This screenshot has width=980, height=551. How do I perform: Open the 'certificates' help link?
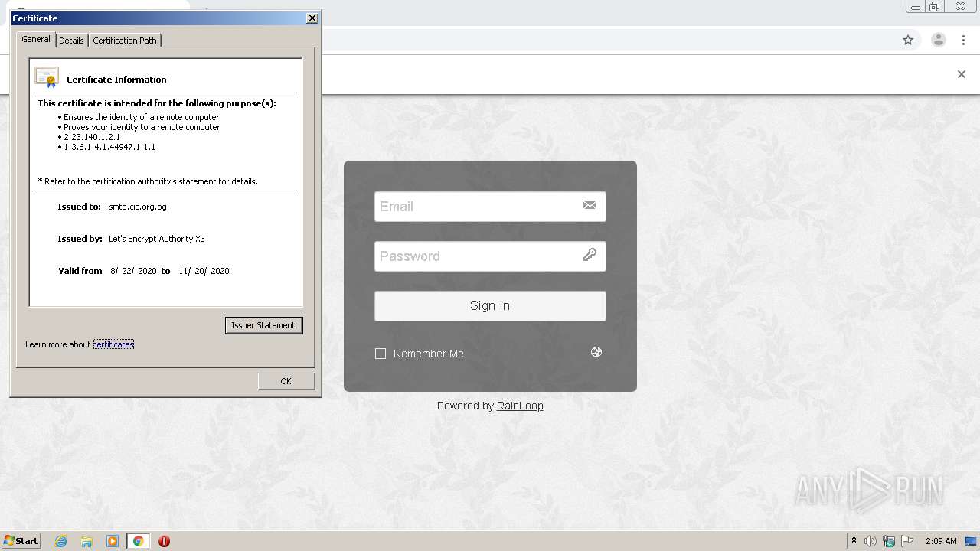(113, 344)
